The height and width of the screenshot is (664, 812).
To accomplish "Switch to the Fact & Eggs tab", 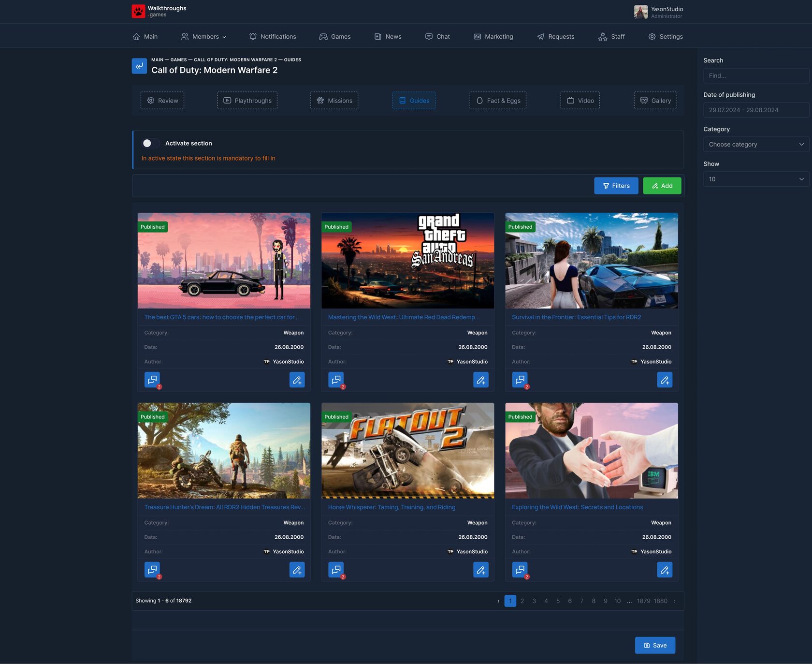I will (x=498, y=101).
